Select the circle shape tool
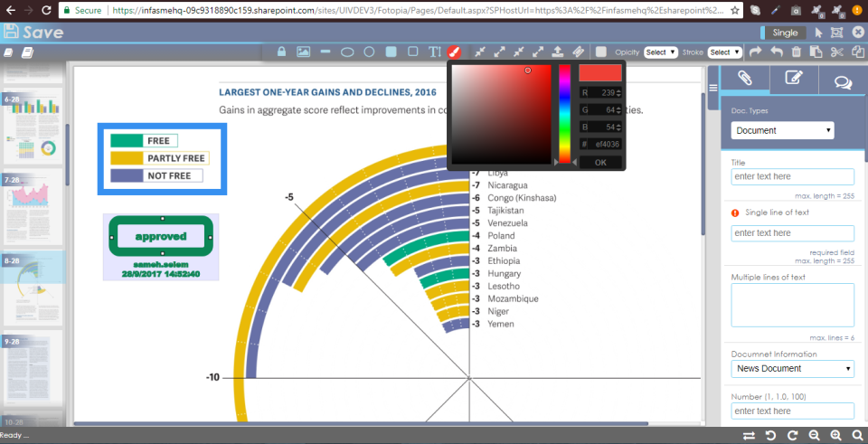This screenshot has height=444, width=868. [x=369, y=52]
